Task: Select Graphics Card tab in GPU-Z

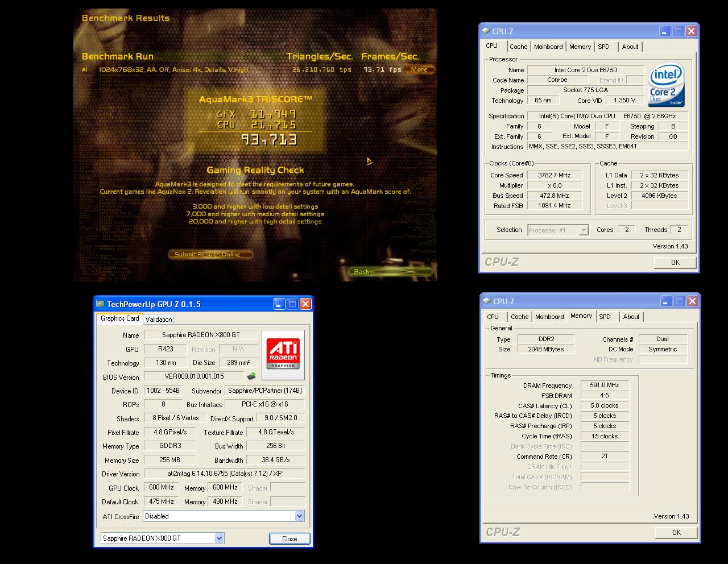Action: (119, 318)
